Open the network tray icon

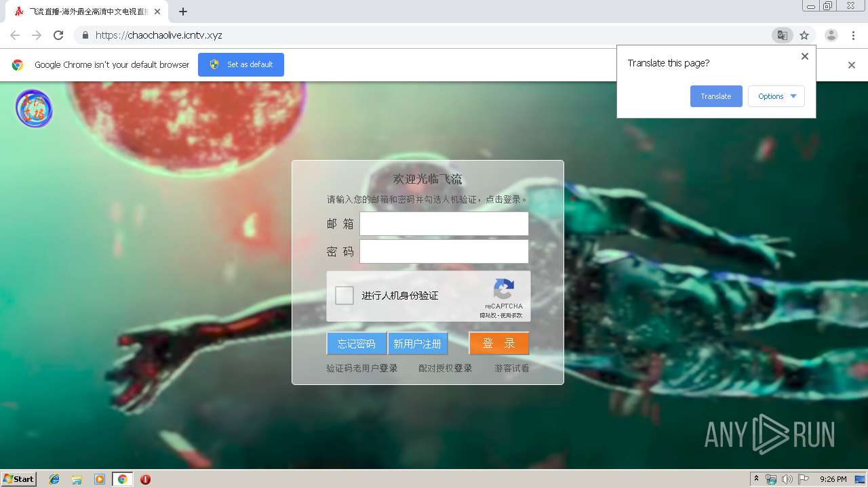pos(771,479)
